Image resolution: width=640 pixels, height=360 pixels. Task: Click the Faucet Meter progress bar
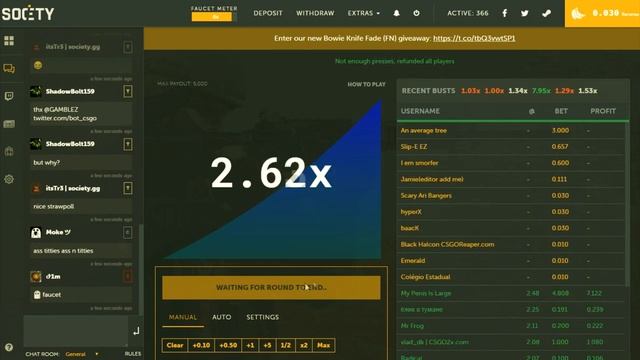213,17
